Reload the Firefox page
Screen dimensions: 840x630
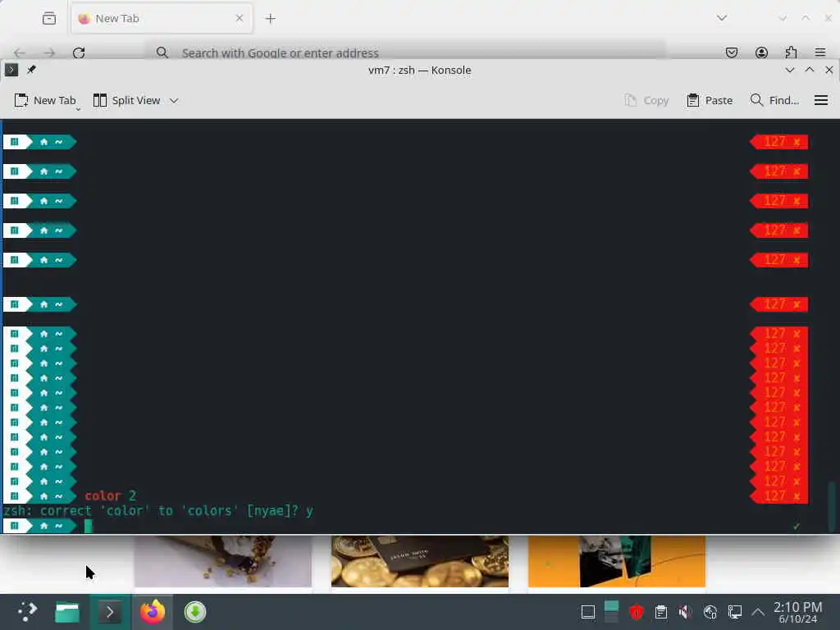coord(79,52)
